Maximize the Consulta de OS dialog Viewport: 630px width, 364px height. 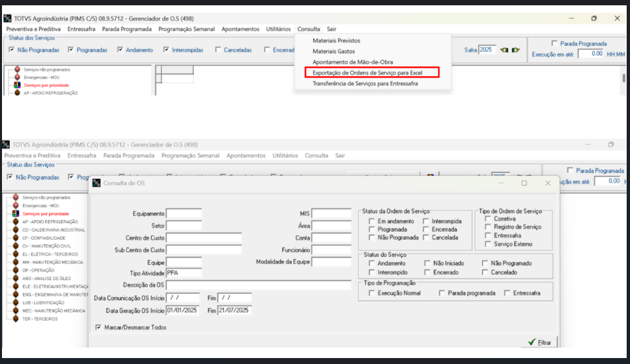(x=524, y=183)
